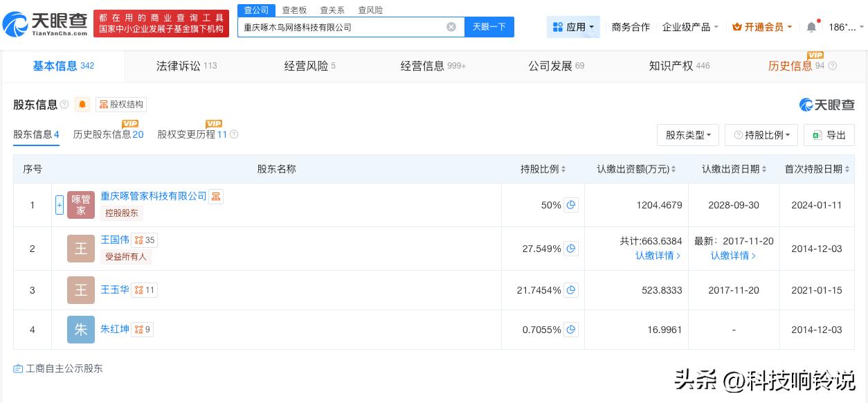Click help icon beside 历史信息 94 tab

pos(832,66)
